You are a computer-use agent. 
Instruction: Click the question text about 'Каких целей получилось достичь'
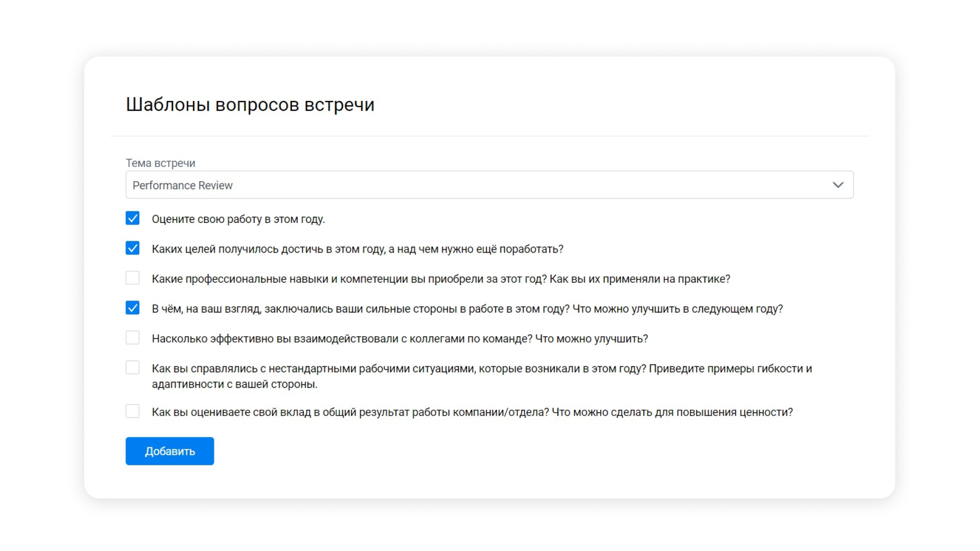tap(357, 249)
